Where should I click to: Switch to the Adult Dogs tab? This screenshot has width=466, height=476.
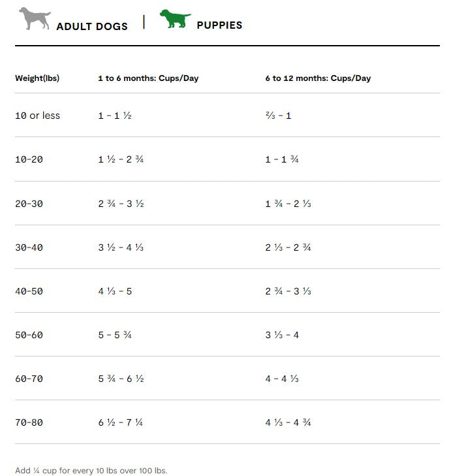point(92,26)
